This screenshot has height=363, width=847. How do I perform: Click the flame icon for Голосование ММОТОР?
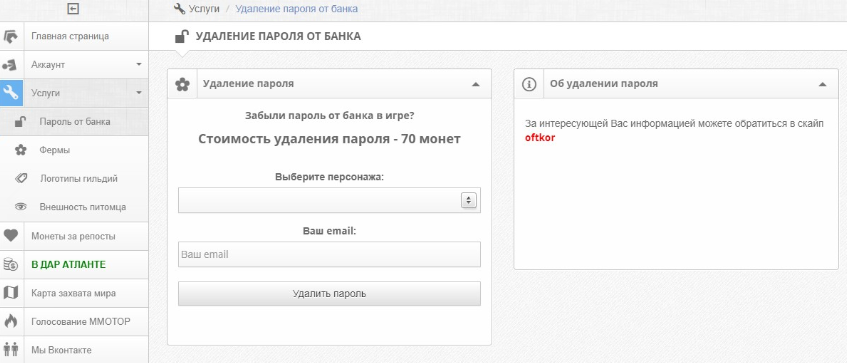click(x=11, y=321)
